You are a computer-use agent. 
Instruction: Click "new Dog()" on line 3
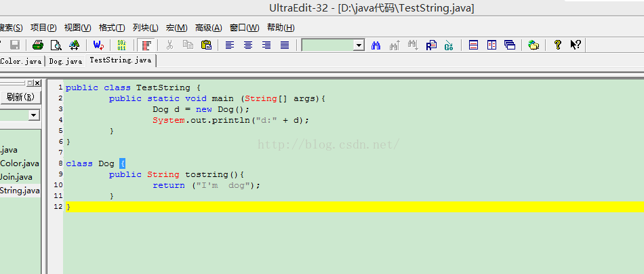(222, 109)
